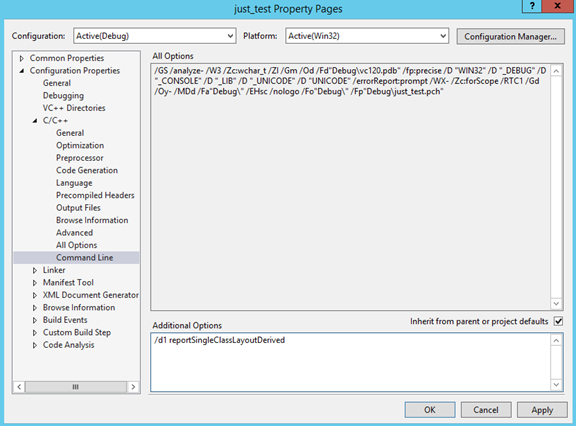
Task: Open the Language page
Action: [x=74, y=183]
